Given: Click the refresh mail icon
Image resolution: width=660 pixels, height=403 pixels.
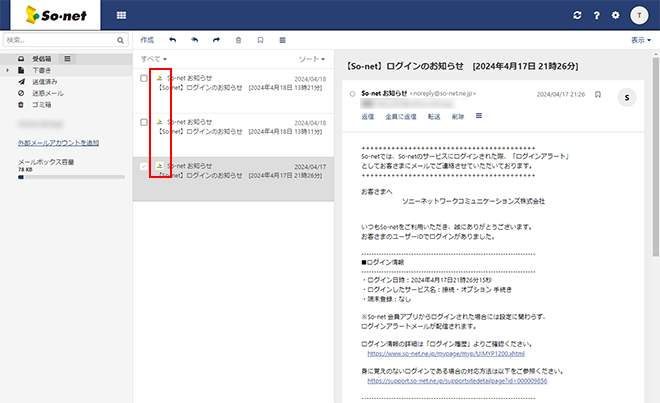Looking at the screenshot, I should pyautogui.click(x=577, y=16).
